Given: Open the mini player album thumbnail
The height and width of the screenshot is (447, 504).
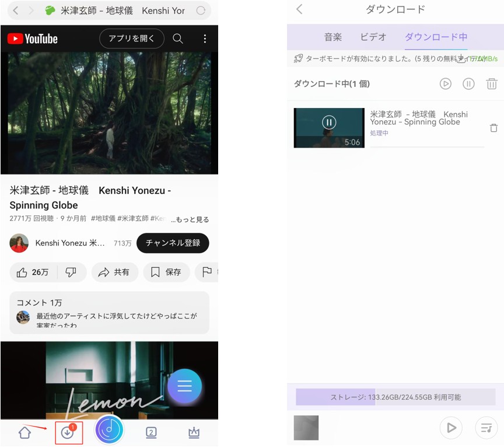Looking at the screenshot, I should 306,428.
